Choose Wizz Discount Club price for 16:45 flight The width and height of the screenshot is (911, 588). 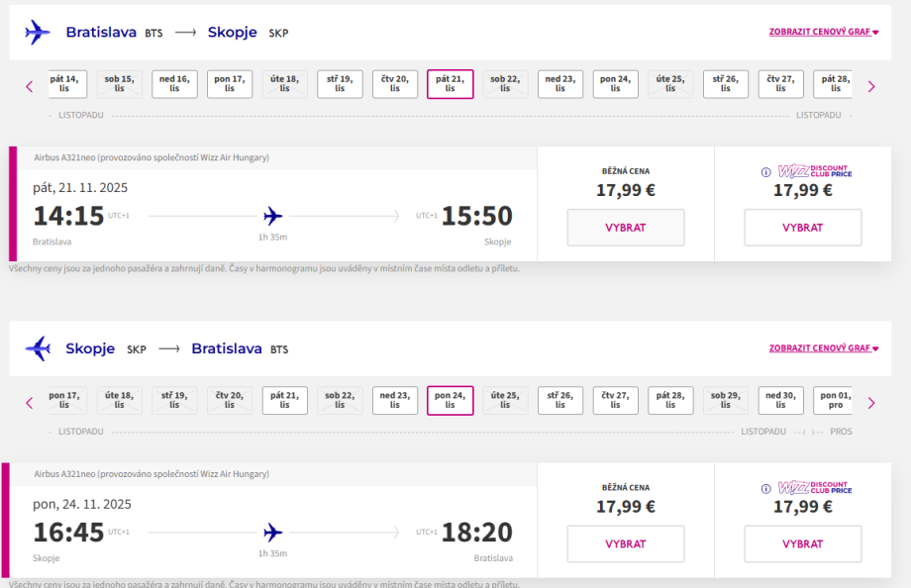tap(802, 543)
